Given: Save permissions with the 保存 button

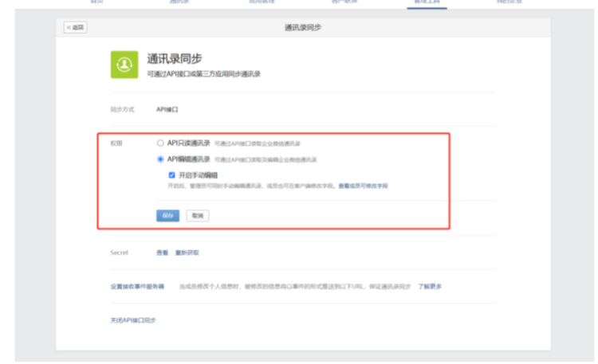Looking at the screenshot, I should click(167, 216).
